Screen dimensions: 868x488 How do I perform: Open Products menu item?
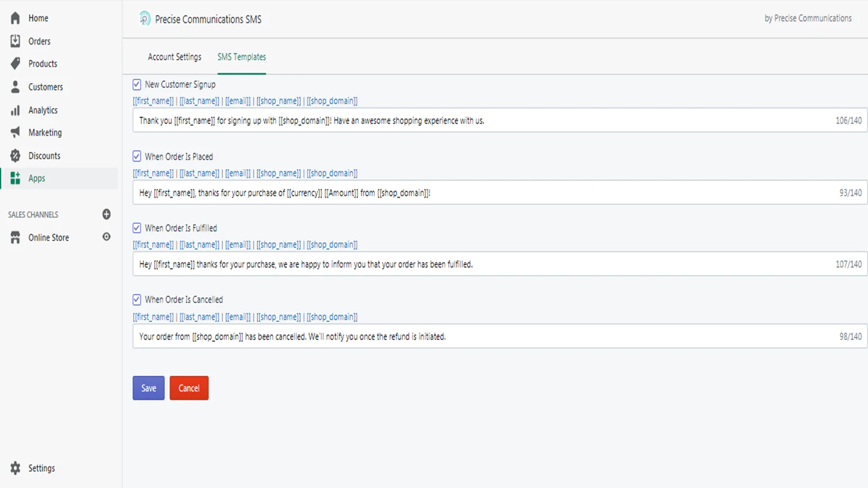click(42, 63)
